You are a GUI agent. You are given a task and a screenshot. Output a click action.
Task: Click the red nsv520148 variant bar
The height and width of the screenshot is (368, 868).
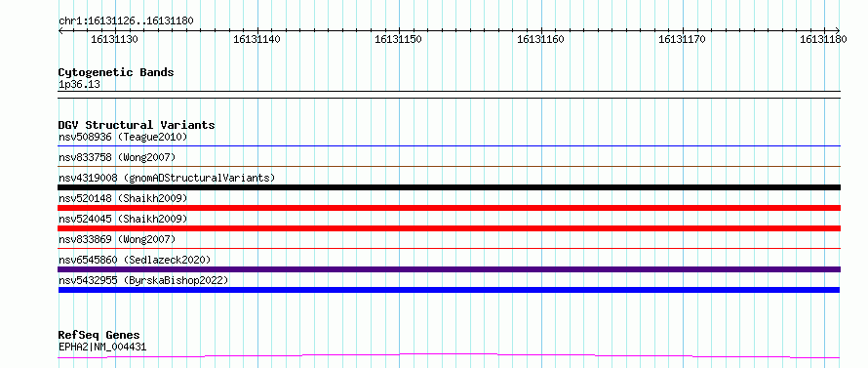449,208
